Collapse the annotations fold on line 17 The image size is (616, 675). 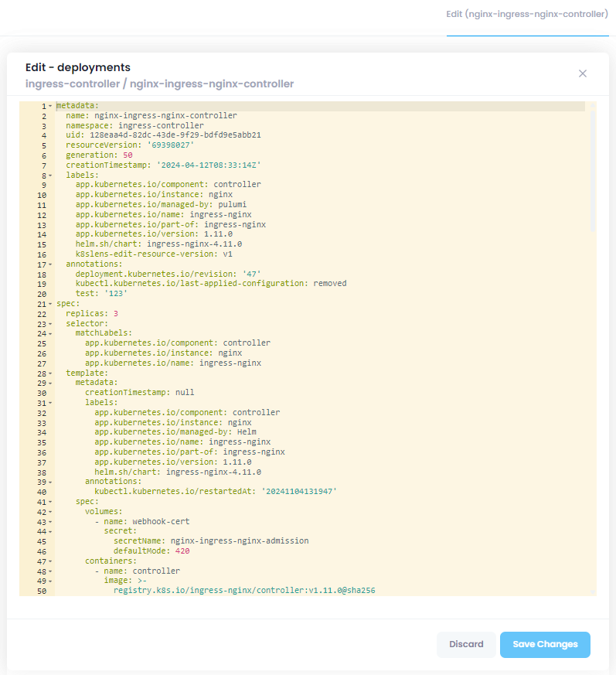coord(50,264)
